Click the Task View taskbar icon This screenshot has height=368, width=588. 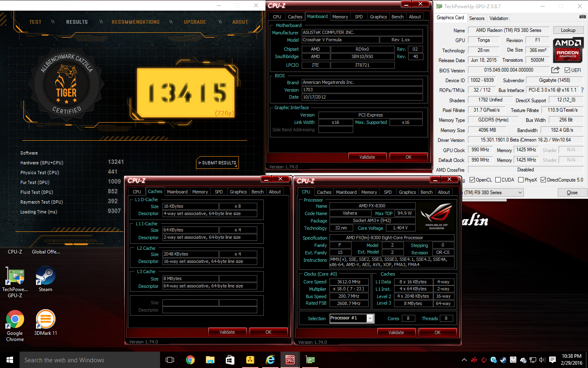pos(170,360)
